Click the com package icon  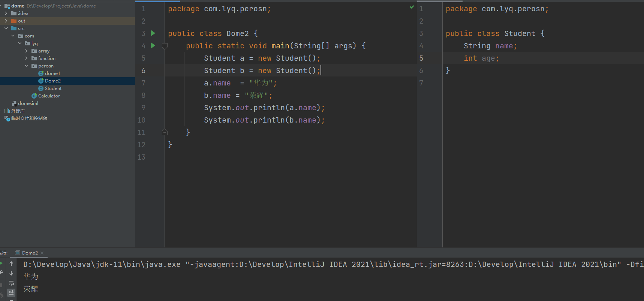pyautogui.click(x=21, y=36)
